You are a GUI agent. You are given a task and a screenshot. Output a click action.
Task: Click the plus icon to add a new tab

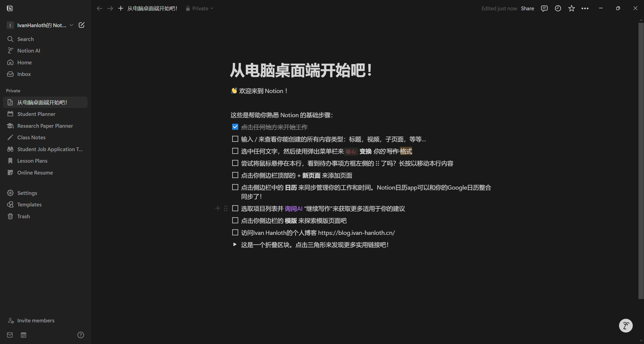tap(121, 8)
